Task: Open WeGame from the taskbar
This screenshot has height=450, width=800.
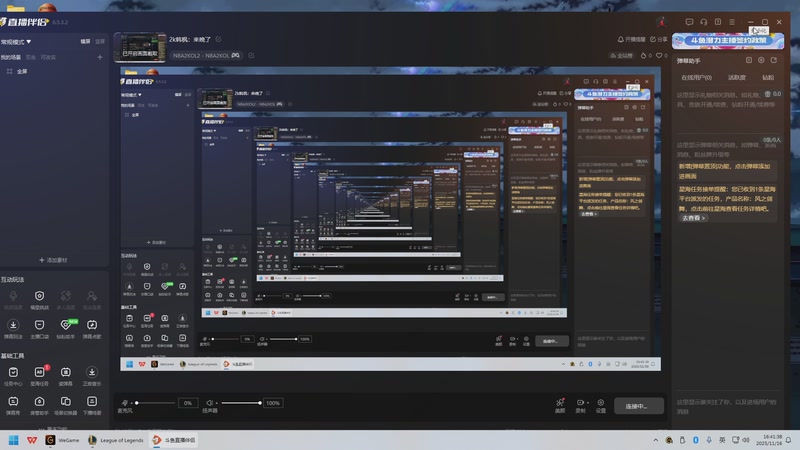Action: tap(63, 440)
